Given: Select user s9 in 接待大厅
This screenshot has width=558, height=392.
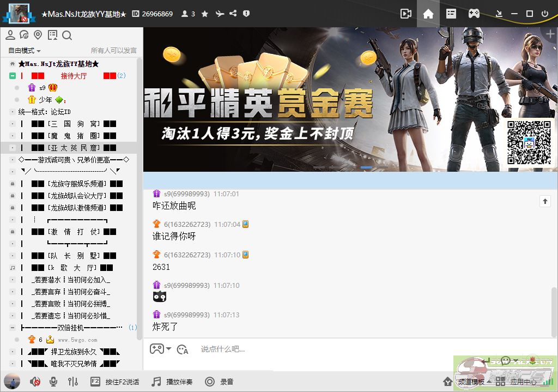Looking at the screenshot, I should tap(43, 88).
